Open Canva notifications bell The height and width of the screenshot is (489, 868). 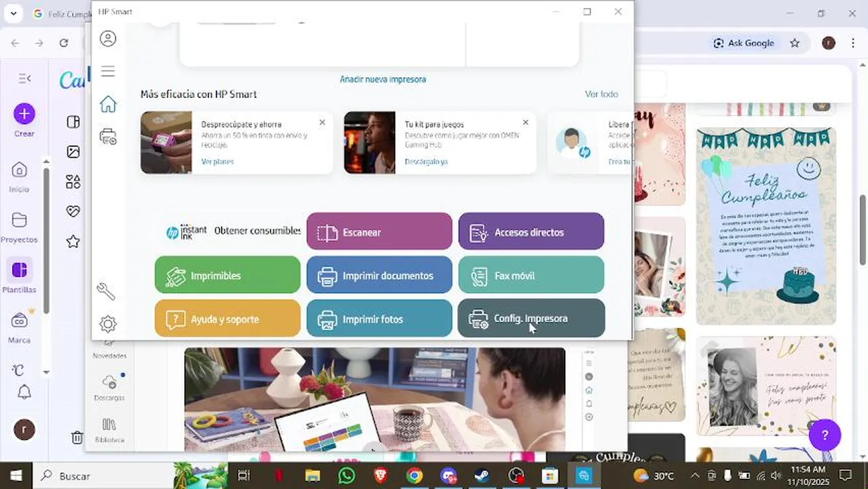point(24,392)
